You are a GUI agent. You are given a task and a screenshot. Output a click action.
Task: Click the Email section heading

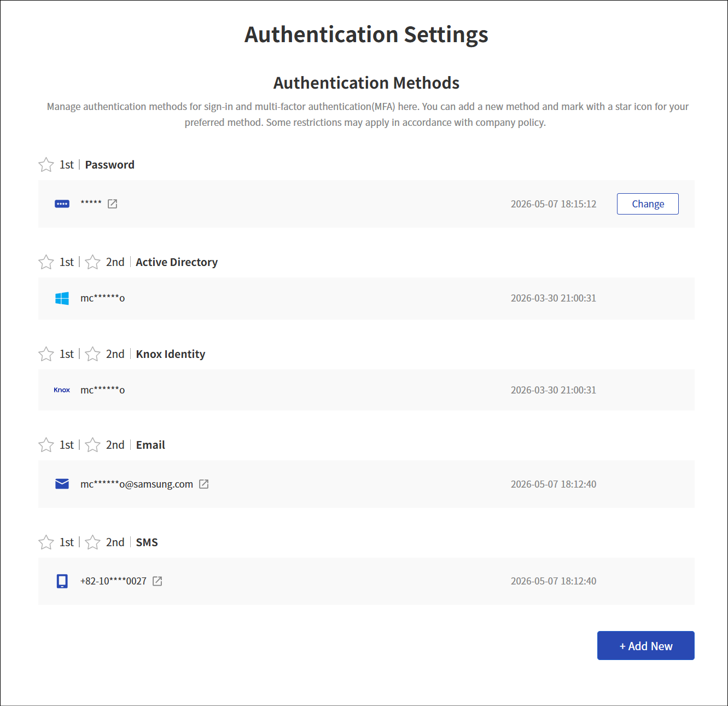[150, 445]
